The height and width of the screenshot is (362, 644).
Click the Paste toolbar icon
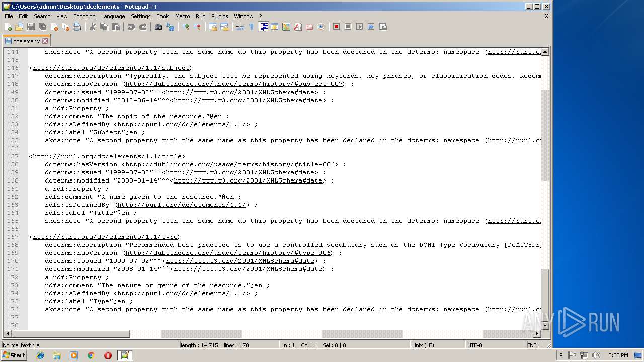pos(116,27)
